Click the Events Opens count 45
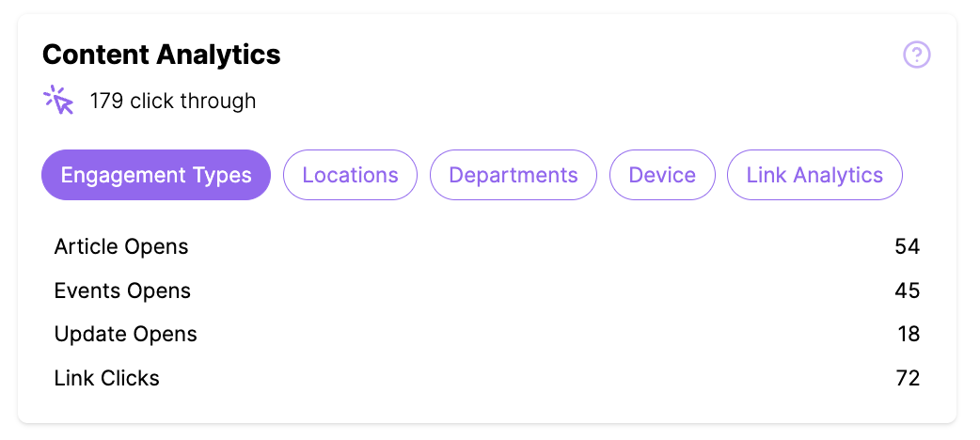 point(907,291)
